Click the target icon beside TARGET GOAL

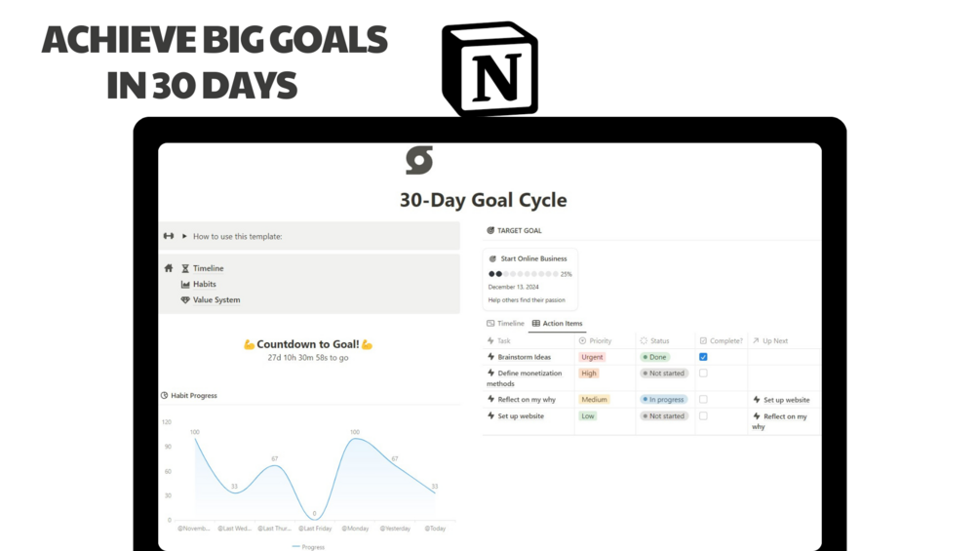click(x=490, y=230)
